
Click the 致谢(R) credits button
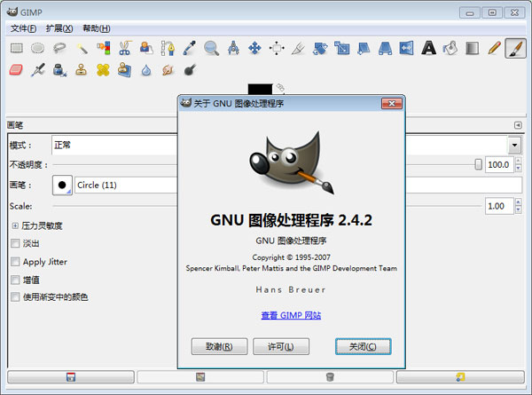click(219, 346)
